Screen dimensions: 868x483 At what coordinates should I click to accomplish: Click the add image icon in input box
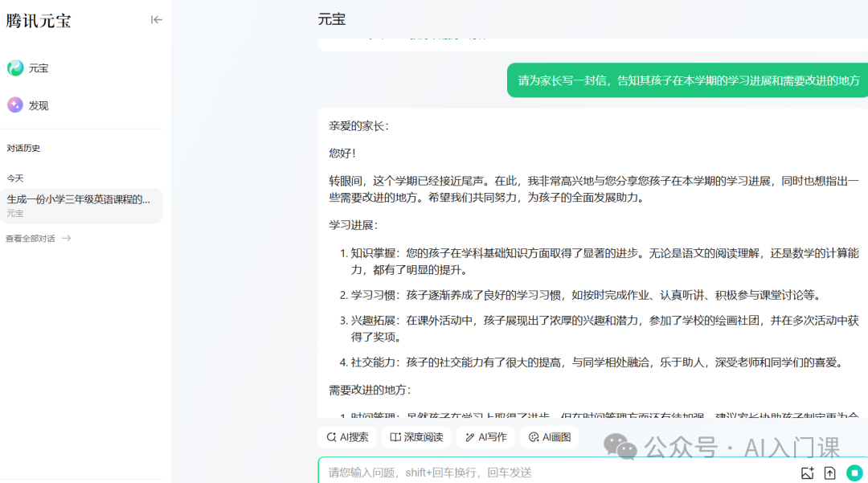(x=807, y=473)
